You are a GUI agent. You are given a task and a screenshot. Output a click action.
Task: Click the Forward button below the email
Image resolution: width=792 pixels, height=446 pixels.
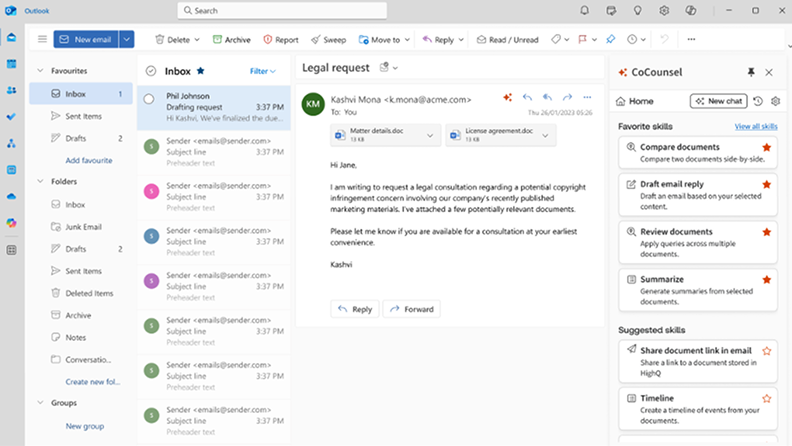[411, 309]
